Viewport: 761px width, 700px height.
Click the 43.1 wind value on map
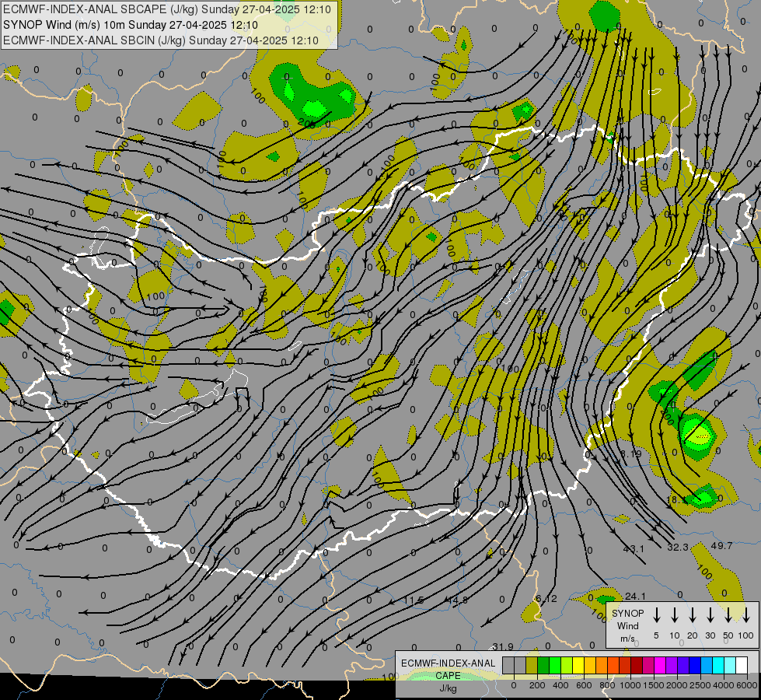point(634,548)
